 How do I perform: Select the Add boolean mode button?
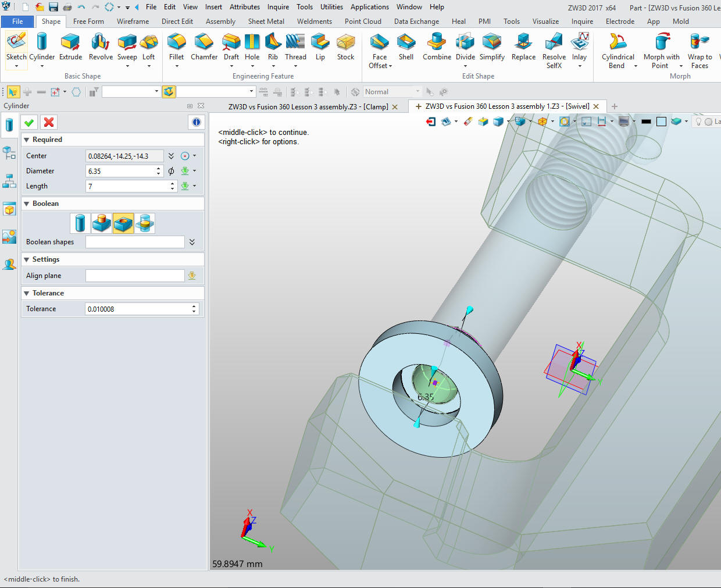pyautogui.click(x=102, y=223)
